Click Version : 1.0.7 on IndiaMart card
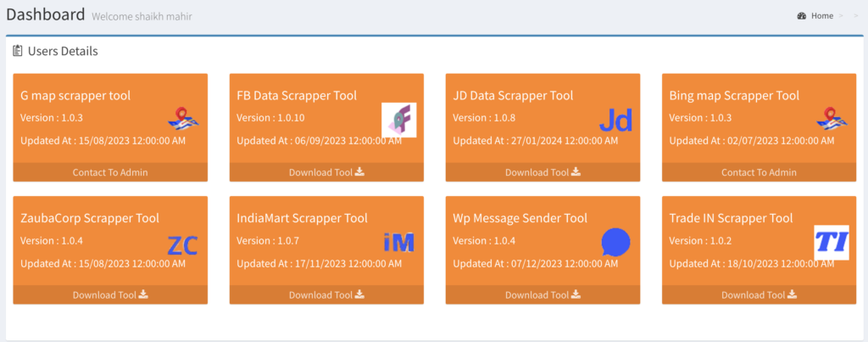868x342 pixels. pos(268,240)
